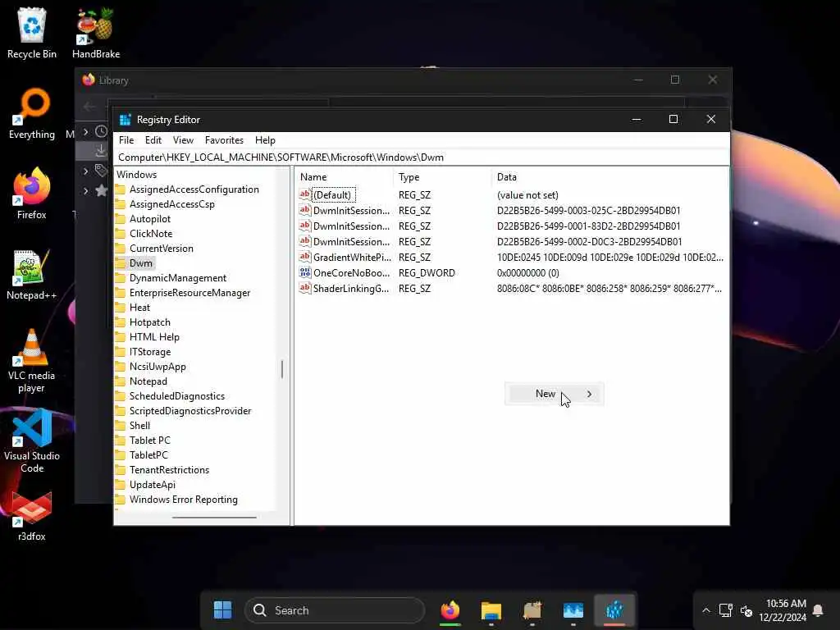Open Notepad++ desktop shortcut
The image size is (840, 630).
pos(32,274)
